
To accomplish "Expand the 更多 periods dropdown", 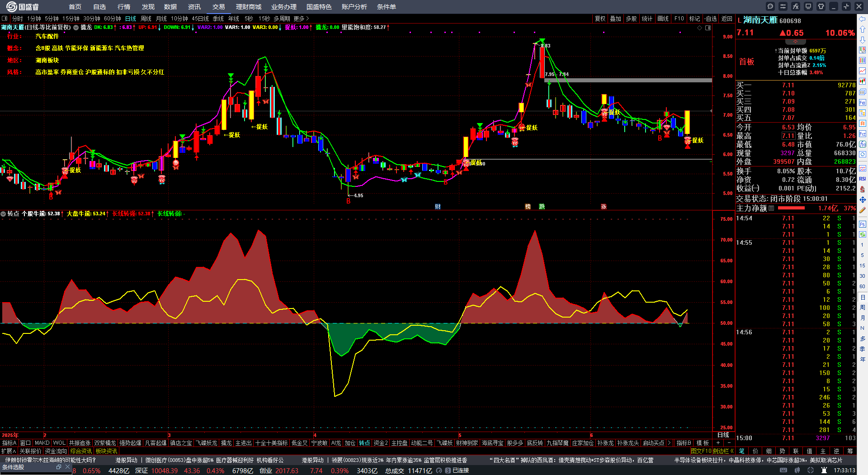I will 301,19.
